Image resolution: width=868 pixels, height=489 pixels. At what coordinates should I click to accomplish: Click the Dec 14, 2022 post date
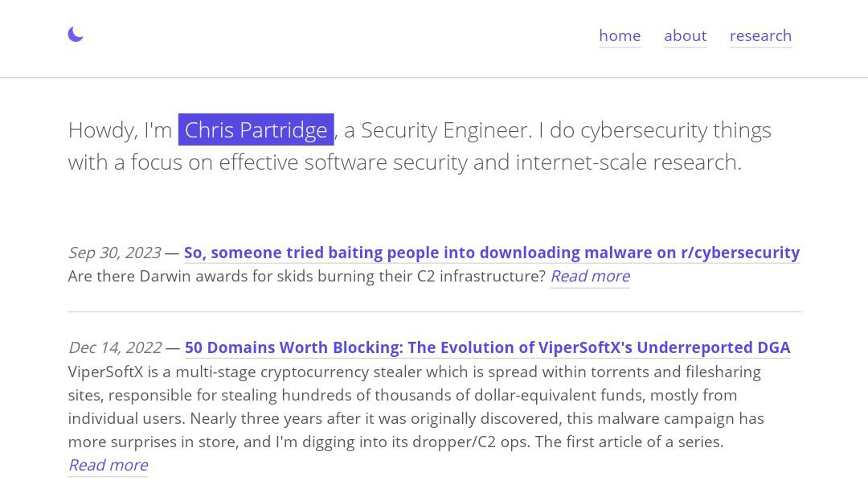click(115, 347)
